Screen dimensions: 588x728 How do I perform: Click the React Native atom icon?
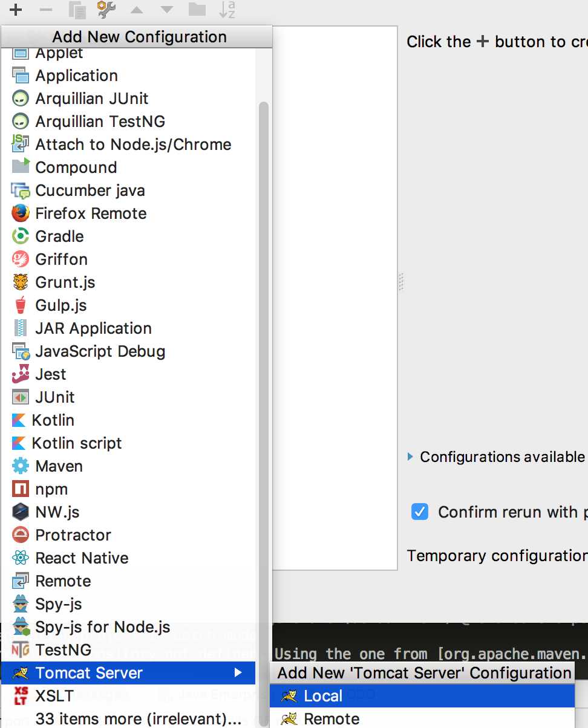(21, 558)
